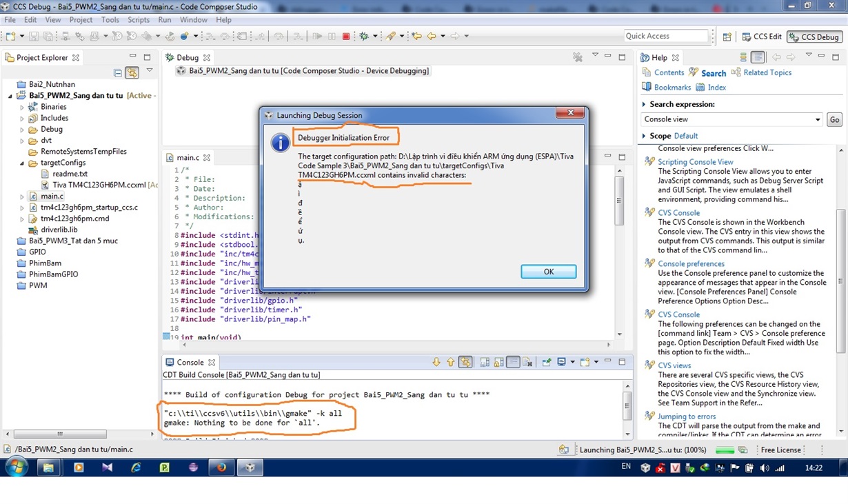
Task: Open Project Explorer view menu triangle
Action: point(150,71)
